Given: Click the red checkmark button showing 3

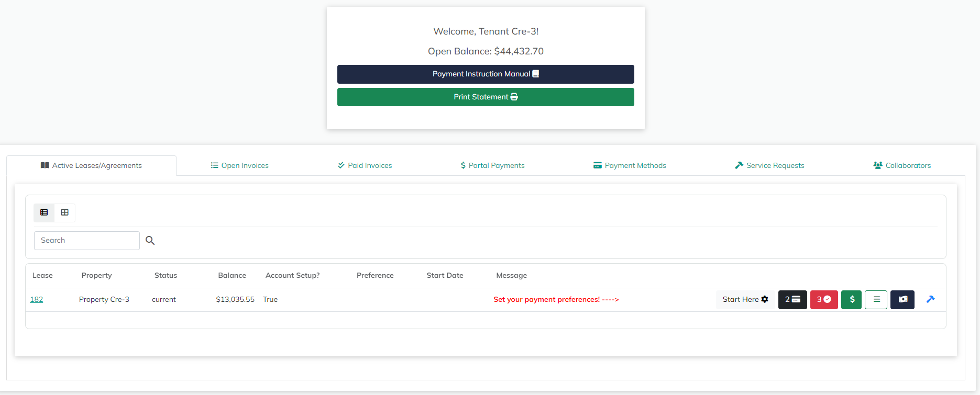Looking at the screenshot, I should 823,300.
